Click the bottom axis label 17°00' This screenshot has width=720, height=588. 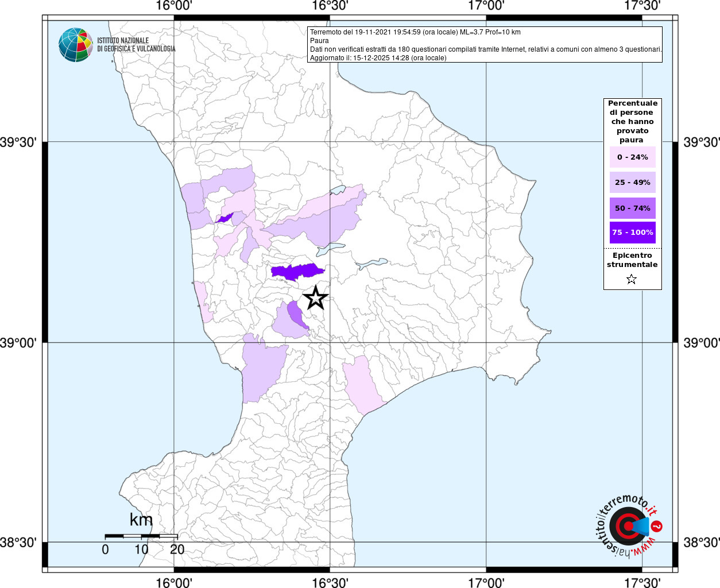[x=486, y=582]
